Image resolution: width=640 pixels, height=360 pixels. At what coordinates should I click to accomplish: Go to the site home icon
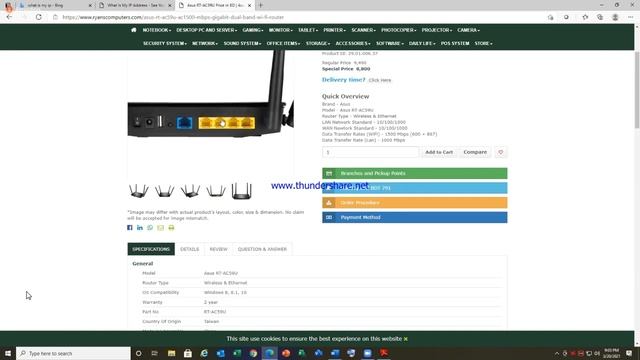133,30
